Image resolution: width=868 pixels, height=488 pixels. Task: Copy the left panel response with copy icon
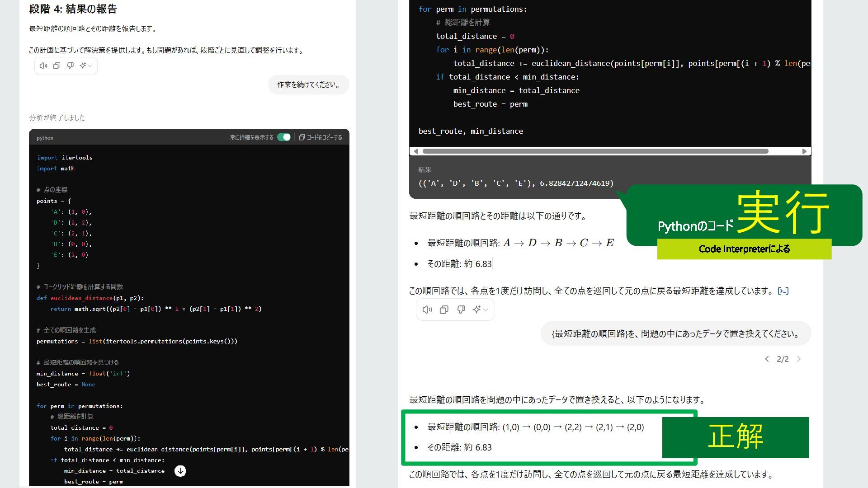click(x=57, y=66)
